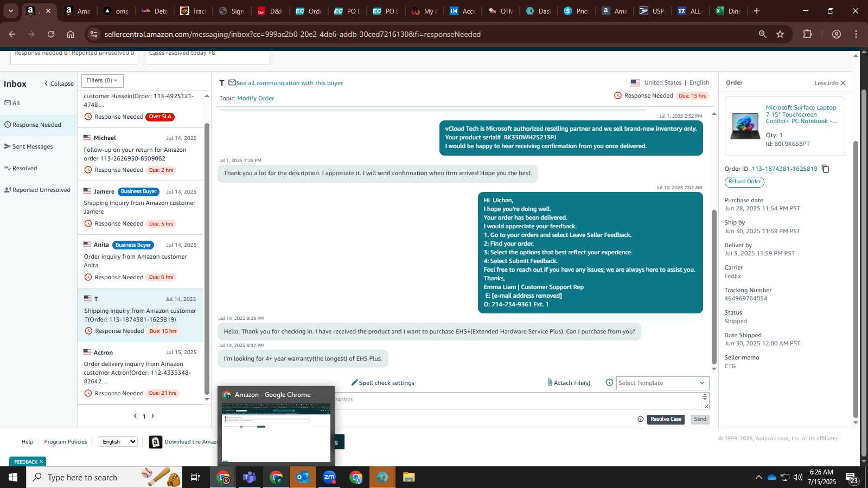Viewport: 868px width, 488px height.
Task: Open the volume icon in system tray
Action: click(797, 477)
